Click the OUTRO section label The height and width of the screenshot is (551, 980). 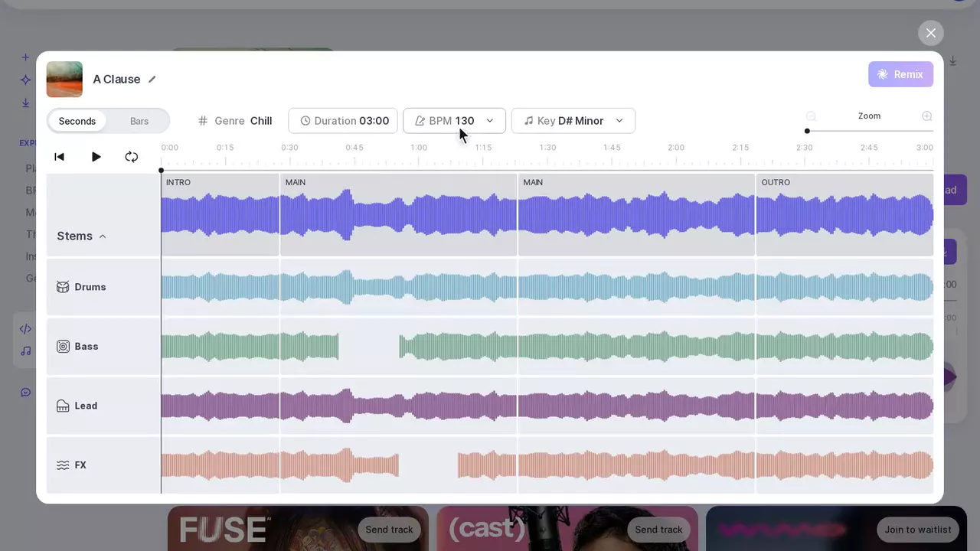(x=776, y=182)
